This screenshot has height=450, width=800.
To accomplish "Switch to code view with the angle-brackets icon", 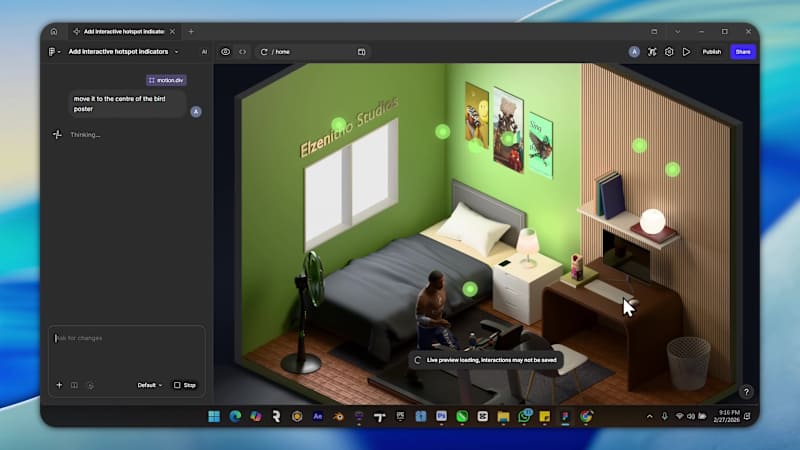I will tap(242, 52).
